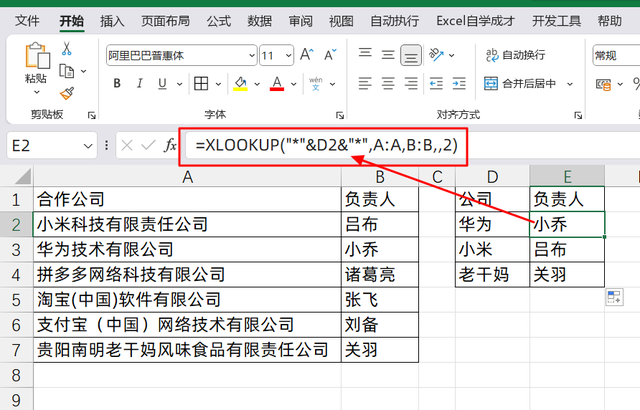
Task: Align text to top
Action: [x=365, y=53]
